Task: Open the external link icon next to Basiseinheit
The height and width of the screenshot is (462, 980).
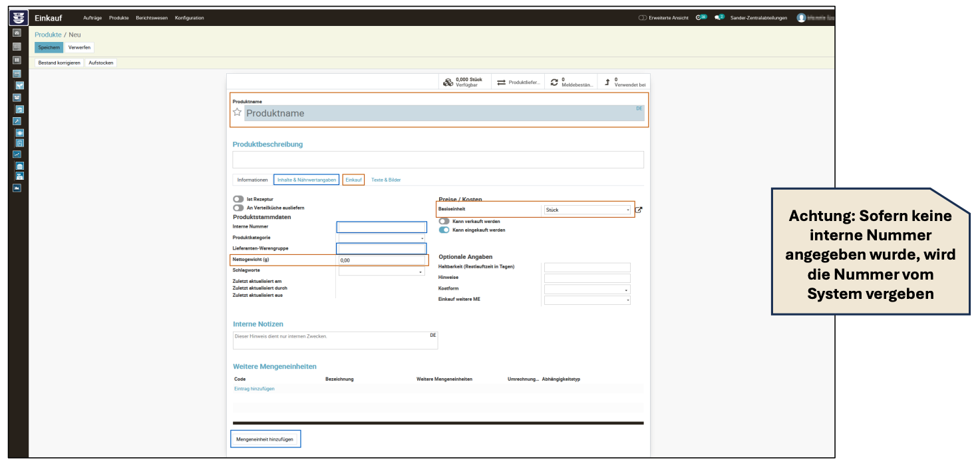Action: pos(639,210)
